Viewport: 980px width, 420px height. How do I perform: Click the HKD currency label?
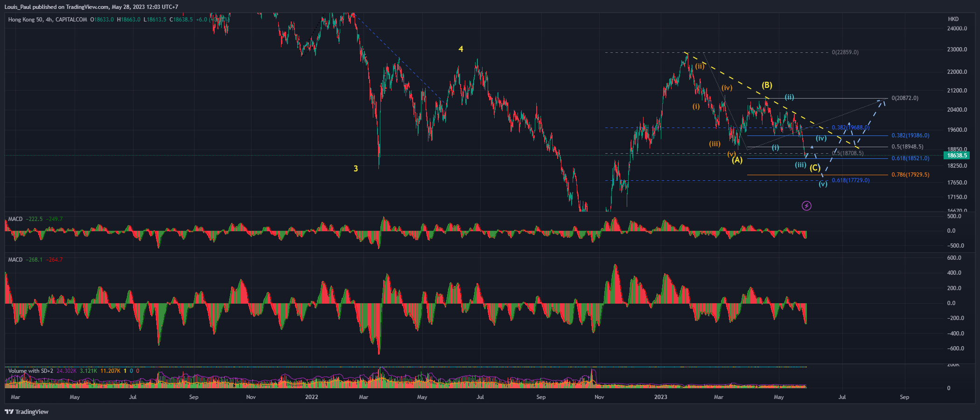click(x=953, y=19)
